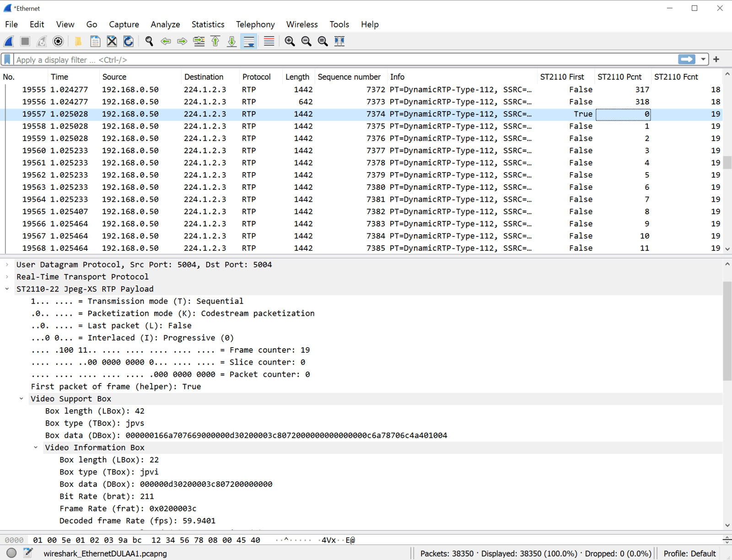Click the packet list vertical scrollbar thumb
The image size is (732, 560).
pyautogui.click(x=727, y=162)
